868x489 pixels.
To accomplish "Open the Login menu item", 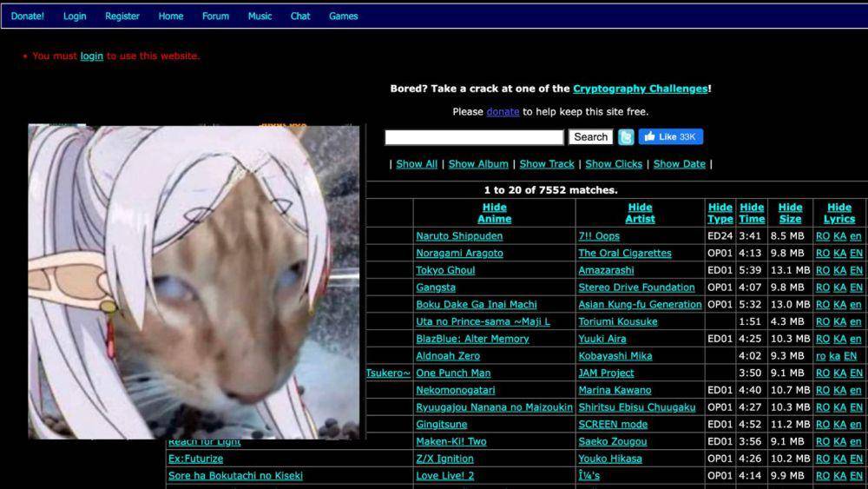I will pyautogui.click(x=75, y=16).
